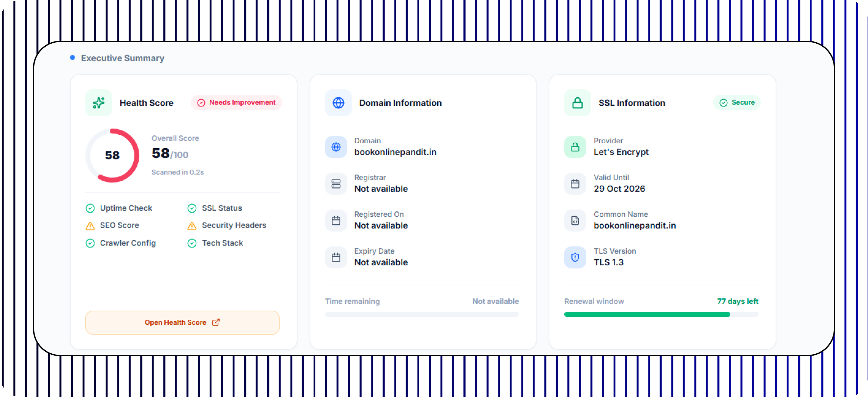
Task: Click the Registrar Not available value
Action: click(381, 189)
